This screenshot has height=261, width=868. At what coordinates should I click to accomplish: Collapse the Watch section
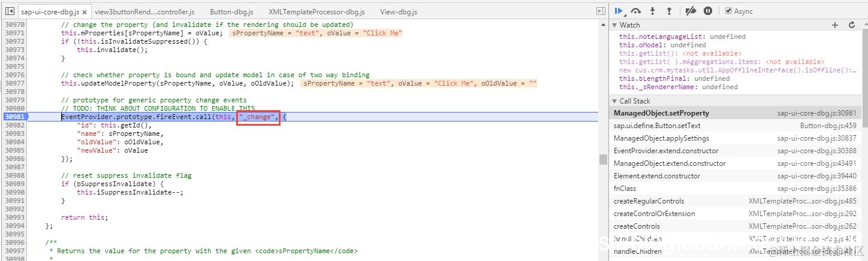click(615, 25)
